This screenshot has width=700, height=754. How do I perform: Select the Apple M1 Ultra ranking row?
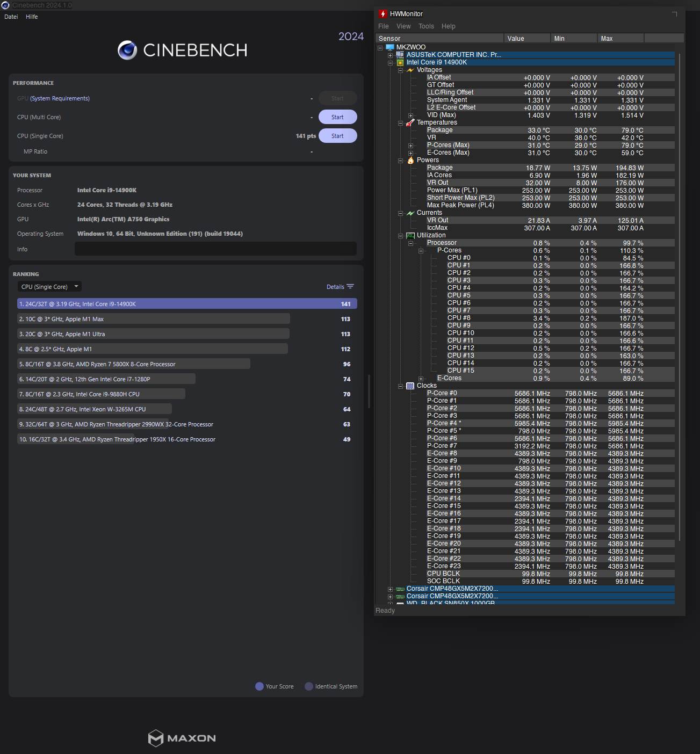pyautogui.click(x=187, y=334)
